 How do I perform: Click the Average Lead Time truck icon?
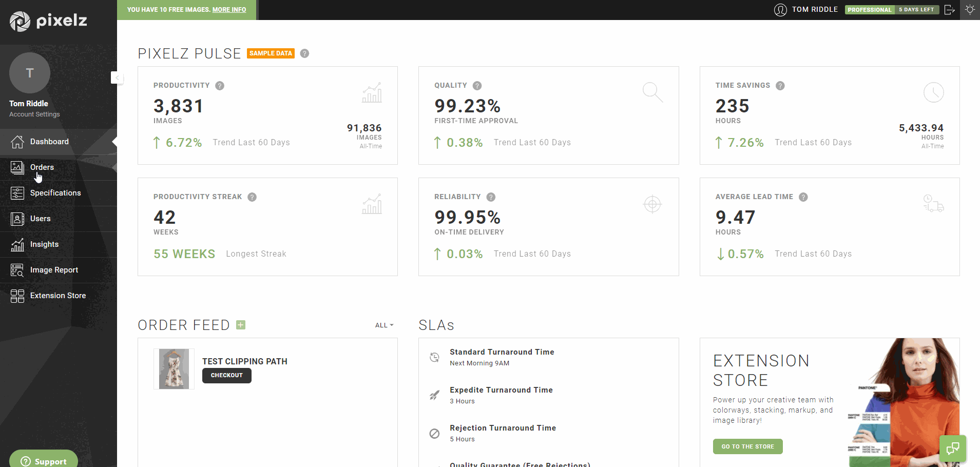pyautogui.click(x=934, y=203)
